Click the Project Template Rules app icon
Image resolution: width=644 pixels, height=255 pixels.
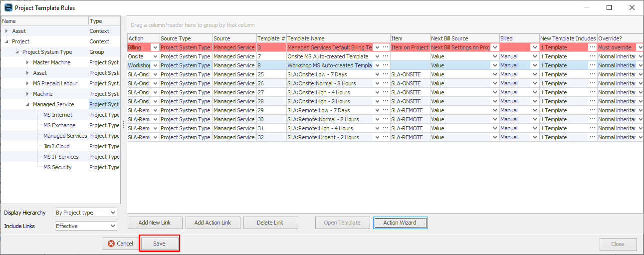8,7
